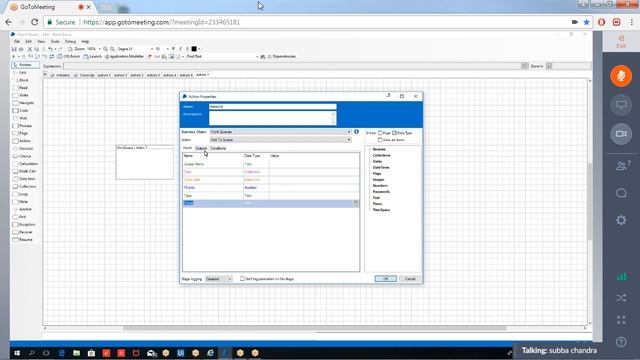Open the Find Text dropdown
640x360 pixels.
pyautogui.click(x=257, y=57)
